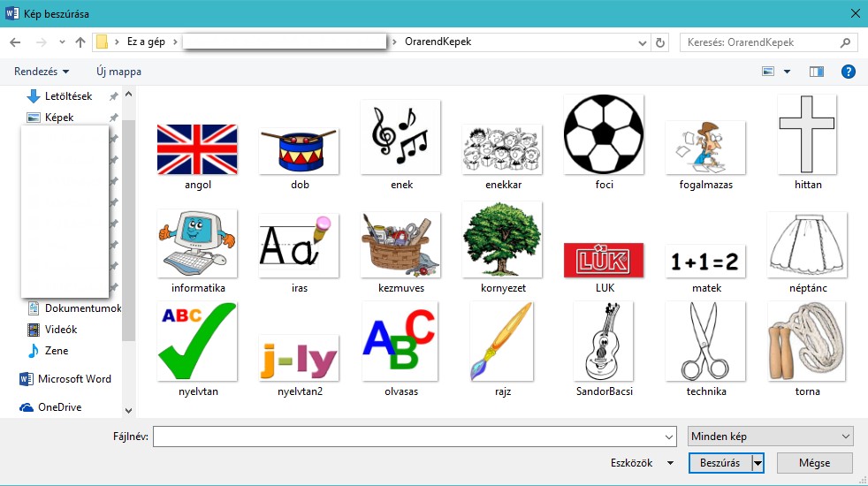Open recent locations dropdown arrow
The height and width of the screenshot is (486, 868).
[x=62, y=42]
